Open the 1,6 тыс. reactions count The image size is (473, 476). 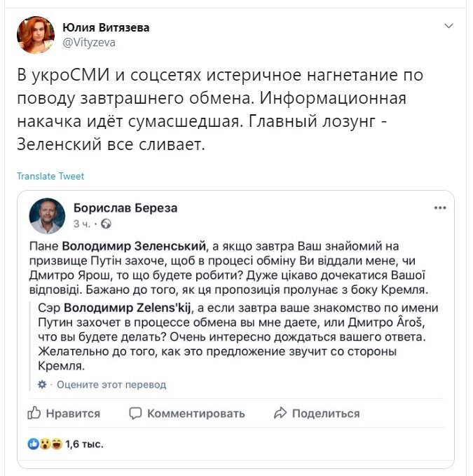84,444
